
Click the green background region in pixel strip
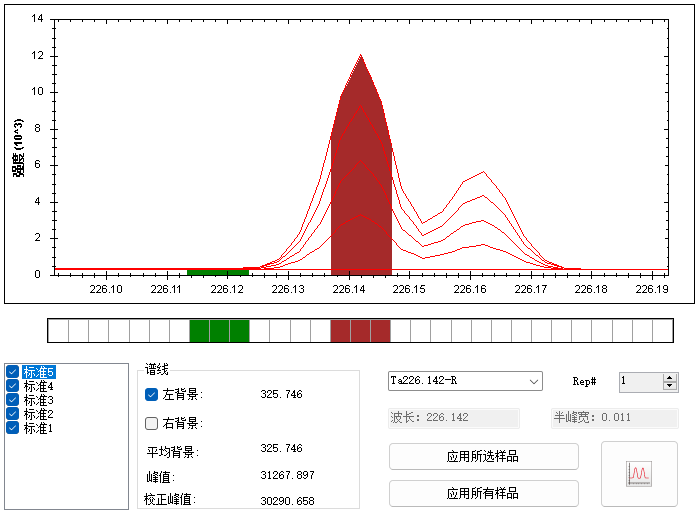click(x=219, y=331)
